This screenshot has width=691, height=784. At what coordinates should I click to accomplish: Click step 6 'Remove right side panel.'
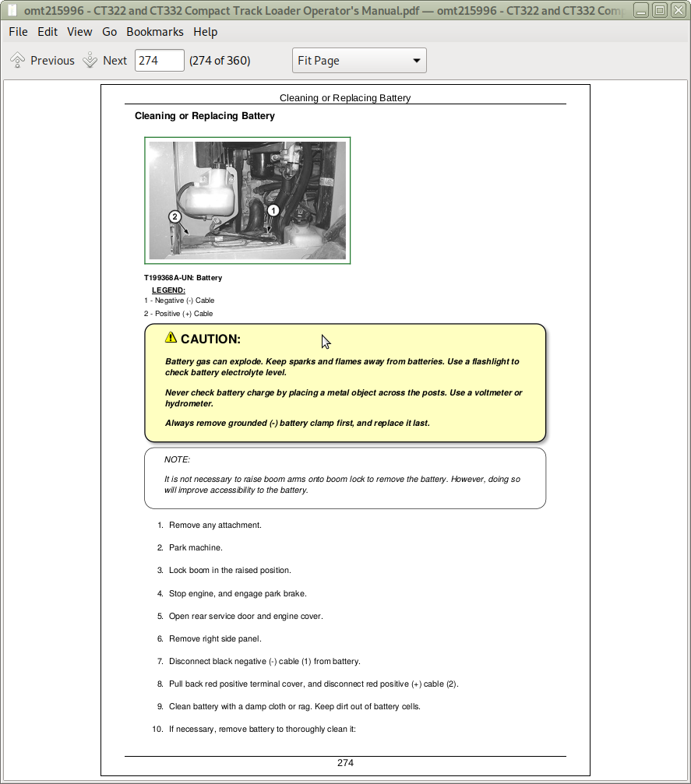point(215,638)
